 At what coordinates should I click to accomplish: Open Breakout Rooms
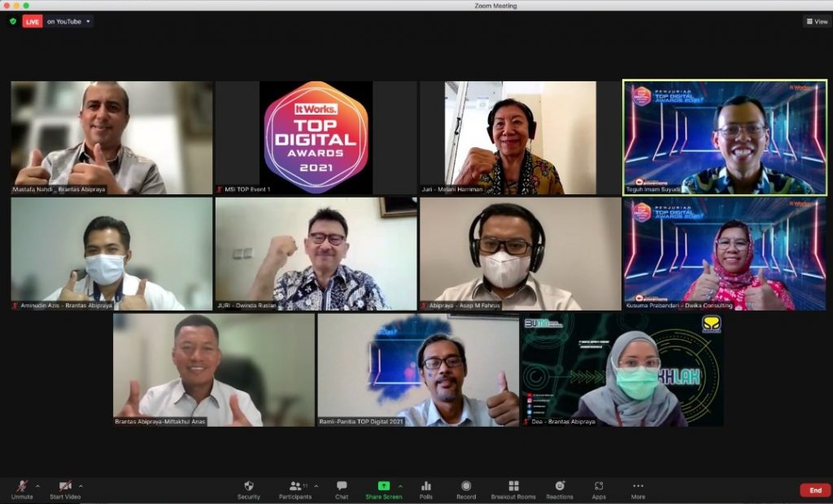click(513, 489)
